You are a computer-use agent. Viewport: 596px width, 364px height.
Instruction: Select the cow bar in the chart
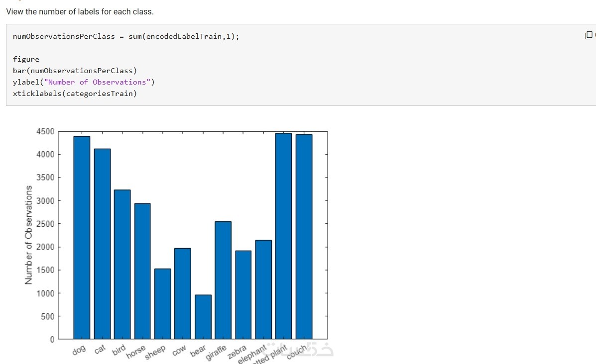[183, 293]
